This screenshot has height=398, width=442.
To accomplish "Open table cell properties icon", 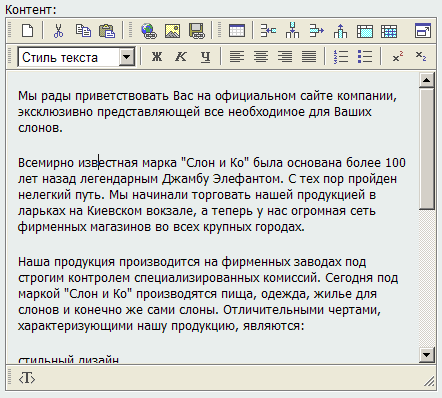I will 365,31.
